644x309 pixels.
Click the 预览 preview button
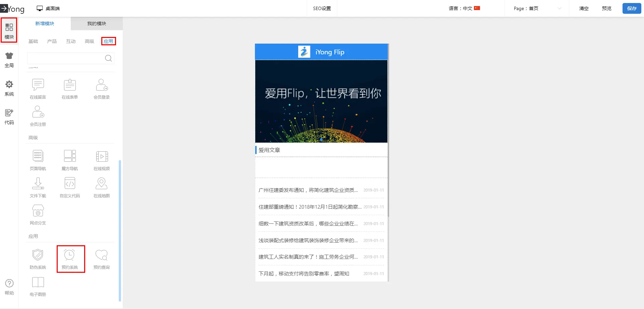606,8
